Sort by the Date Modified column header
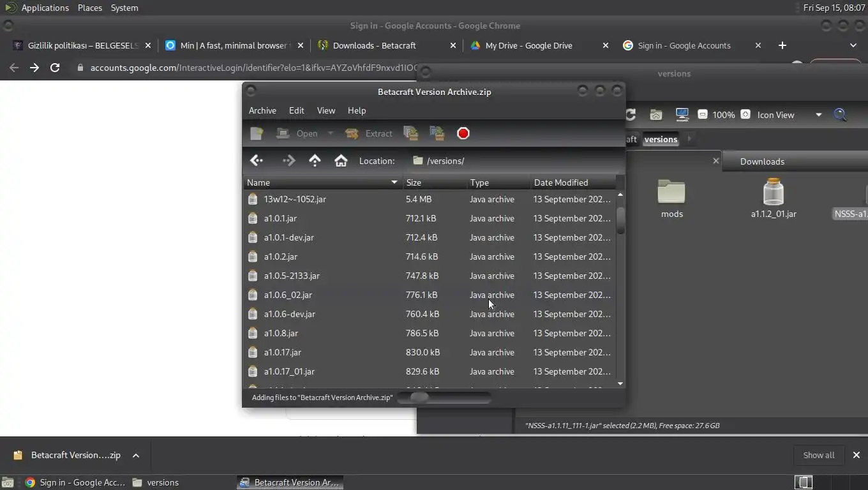 pos(572,182)
